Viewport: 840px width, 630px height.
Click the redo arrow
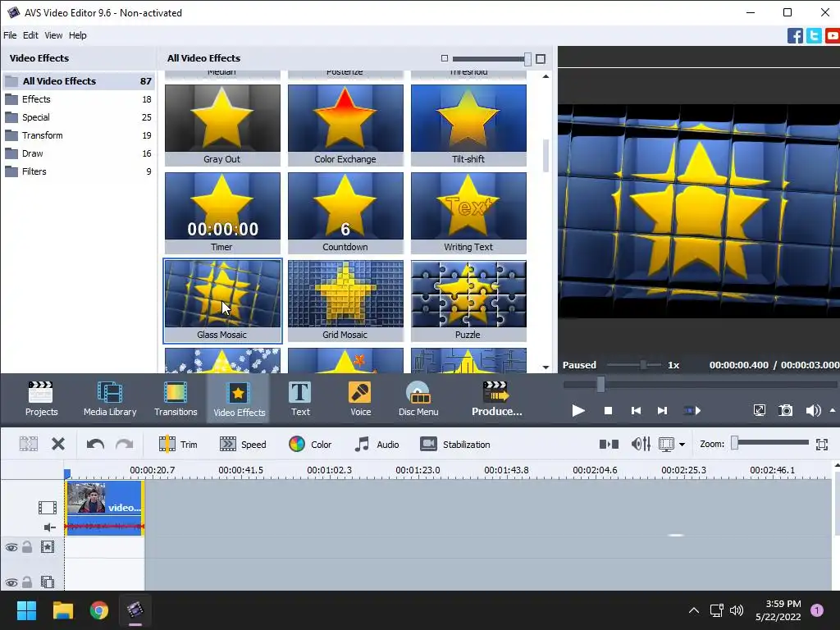coord(125,444)
